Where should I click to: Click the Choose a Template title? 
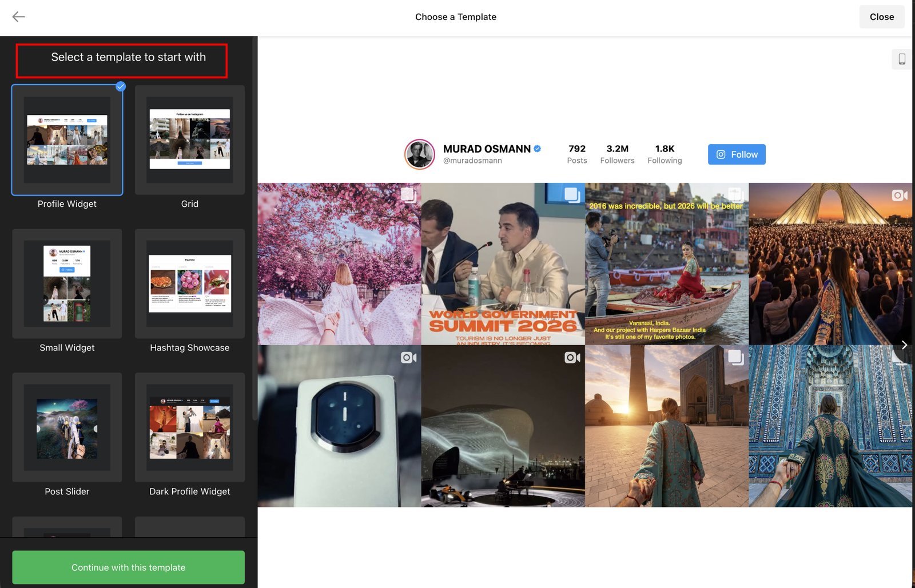456,17
